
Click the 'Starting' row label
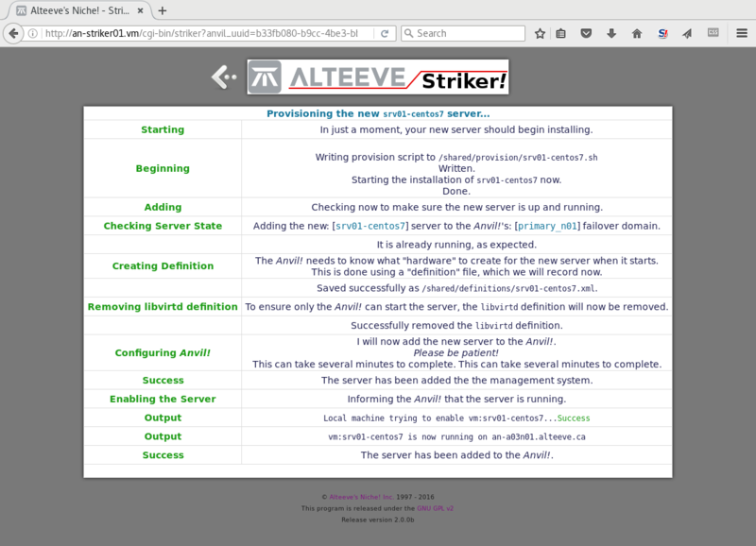coord(163,129)
